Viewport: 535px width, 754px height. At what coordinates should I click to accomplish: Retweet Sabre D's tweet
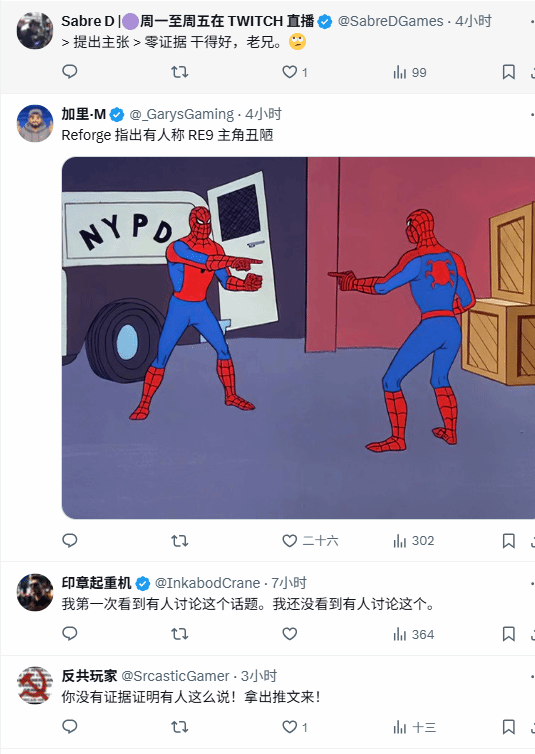180,72
